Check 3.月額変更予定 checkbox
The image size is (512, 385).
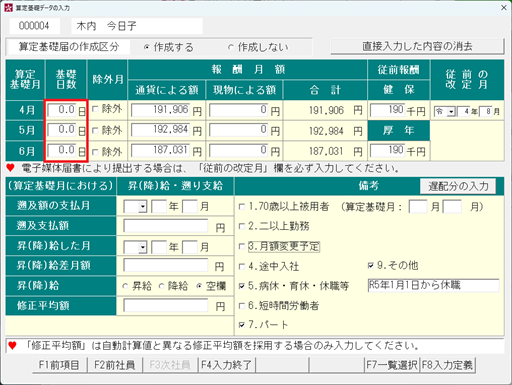tap(242, 247)
